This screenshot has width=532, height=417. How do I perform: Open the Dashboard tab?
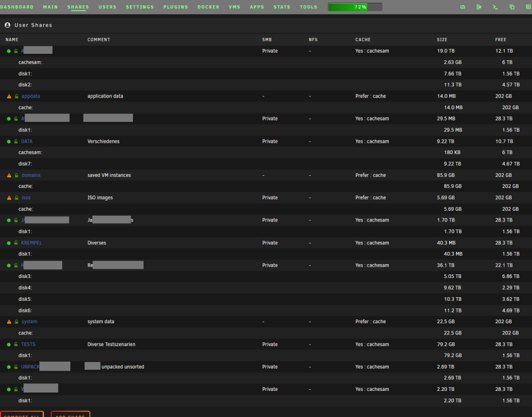click(x=17, y=7)
